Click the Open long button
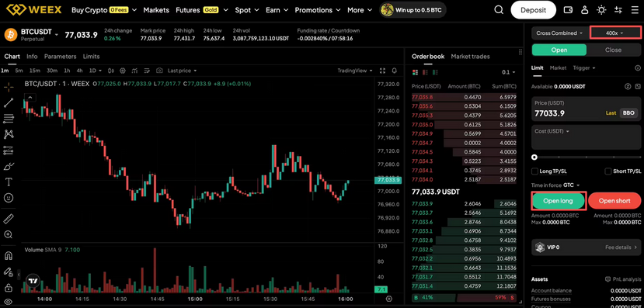The image size is (644, 308). (x=558, y=201)
